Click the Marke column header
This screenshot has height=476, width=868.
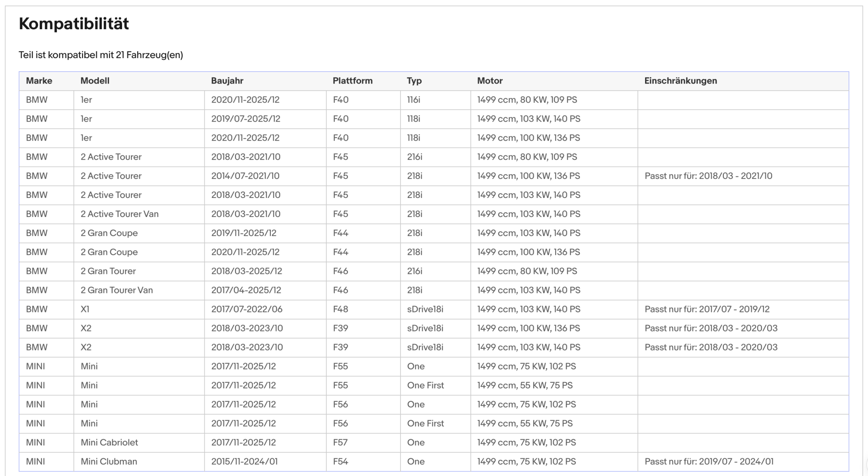39,81
